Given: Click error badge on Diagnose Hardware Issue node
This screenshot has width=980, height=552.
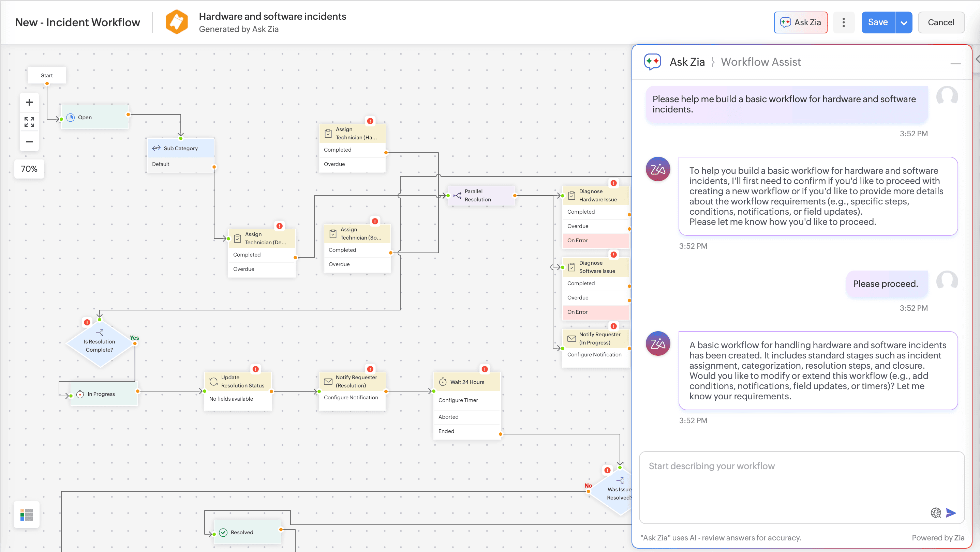Looking at the screenshot, I should point(614,183).
